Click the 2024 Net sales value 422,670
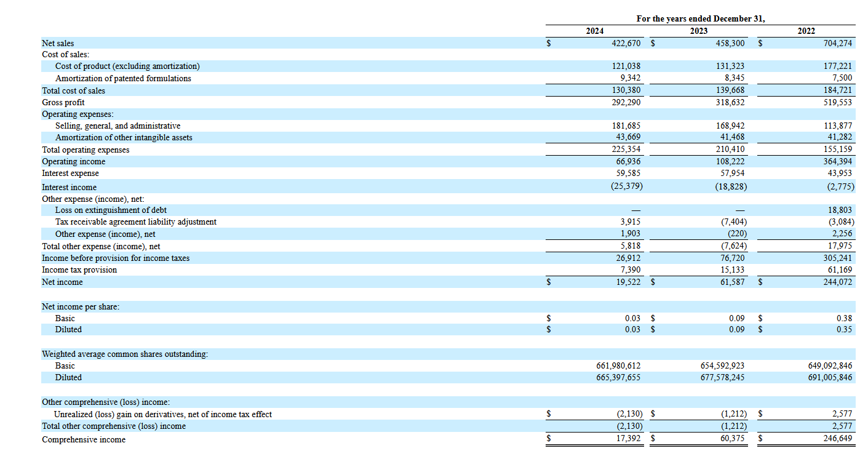 [626, 43]
